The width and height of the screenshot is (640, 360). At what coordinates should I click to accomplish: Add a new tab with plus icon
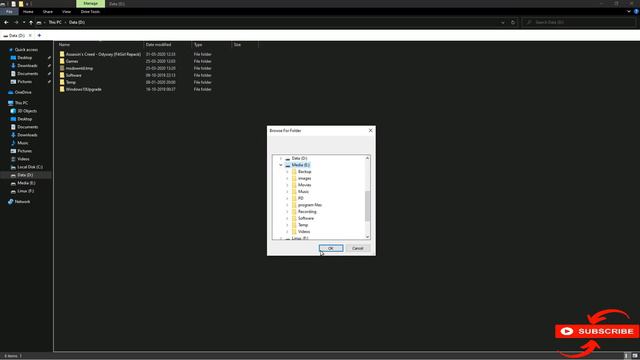[39, 36]
